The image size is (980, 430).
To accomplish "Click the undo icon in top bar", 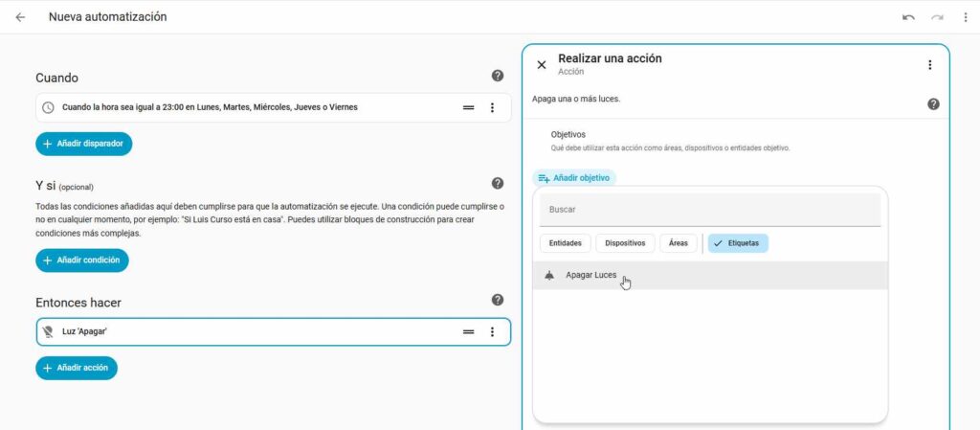I will pos(908,17).
